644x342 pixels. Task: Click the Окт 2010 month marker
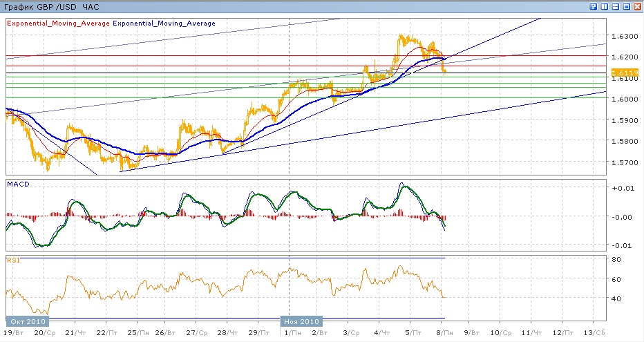pos(28,321)
